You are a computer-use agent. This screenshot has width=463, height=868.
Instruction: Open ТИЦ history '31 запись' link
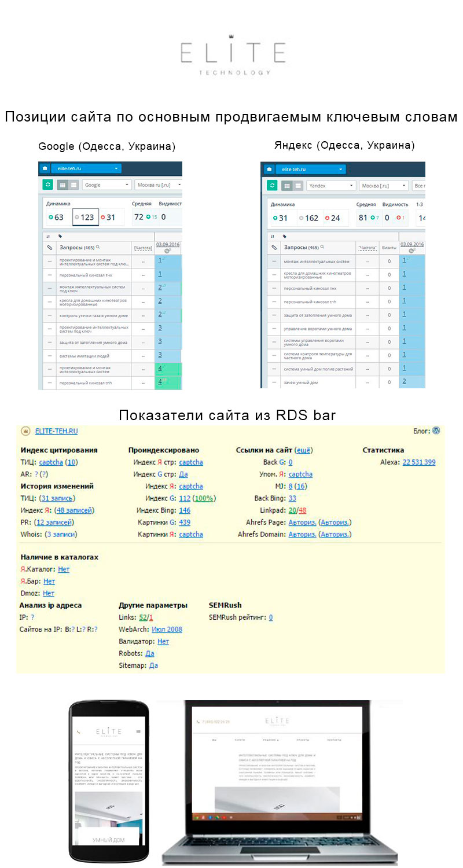point(57,498)
